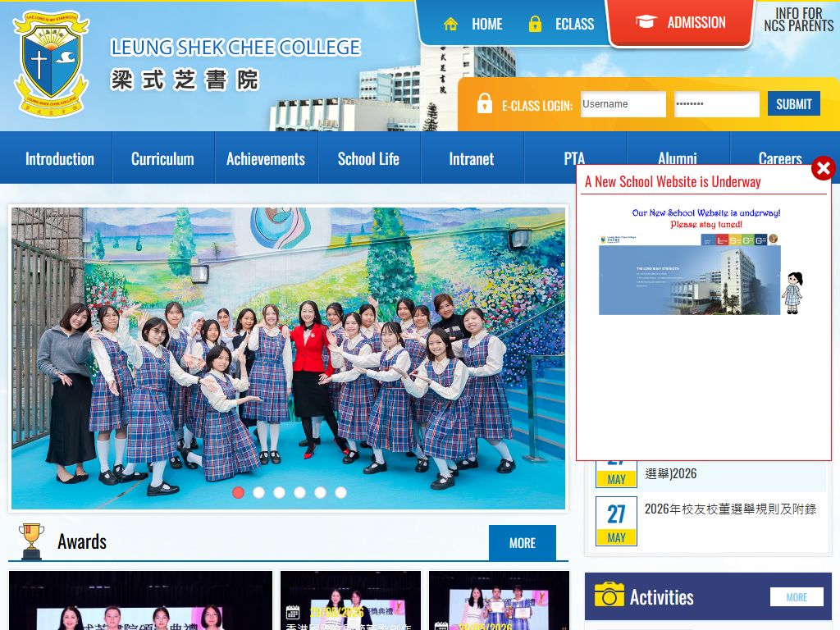840x630 pixels.
Task: Click the E-CLASS LOGIN label
Action: pos(537,106)
